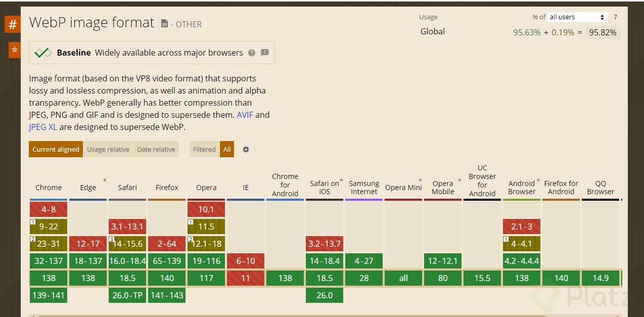Star the WebP feature as favorite
644x317 pixels.
click(x=15, y=50)
